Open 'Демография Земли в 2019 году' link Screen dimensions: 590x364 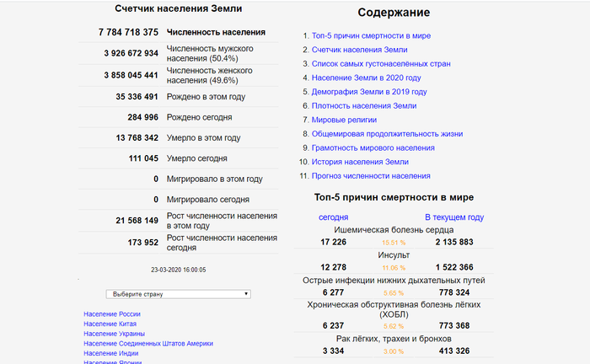pos(369,92)
